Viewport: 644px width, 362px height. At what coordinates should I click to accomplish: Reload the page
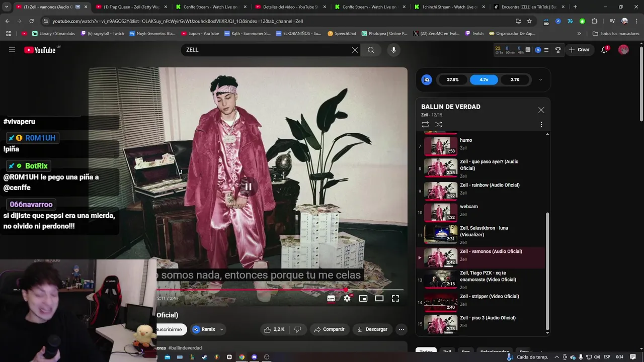point(31,21)
